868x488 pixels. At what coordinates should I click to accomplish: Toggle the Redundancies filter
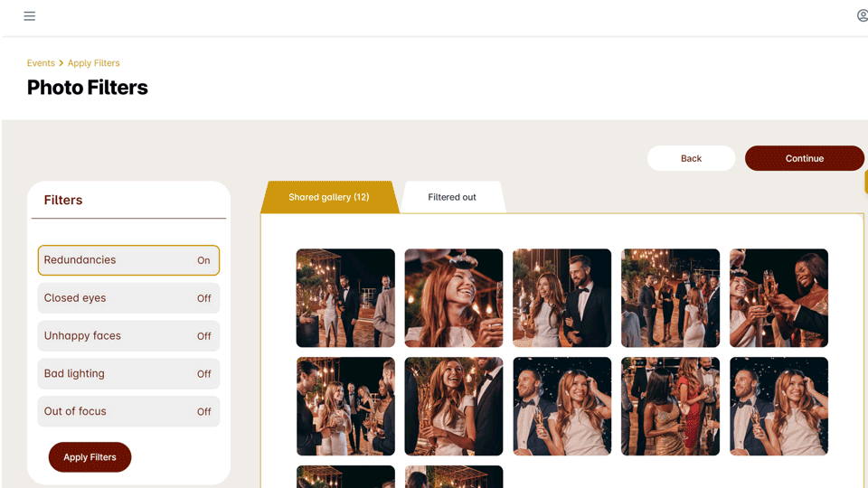pyautogui.click(x=128, y=260)
